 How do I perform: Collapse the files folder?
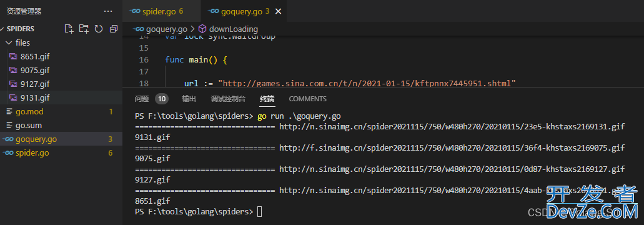(61, 42)
